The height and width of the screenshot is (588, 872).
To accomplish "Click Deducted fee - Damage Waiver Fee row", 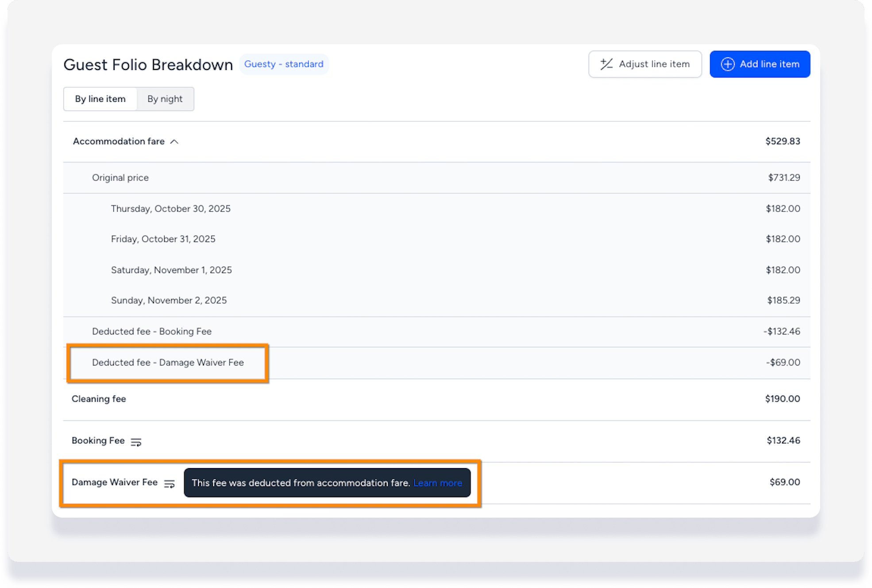I will 168,362.
